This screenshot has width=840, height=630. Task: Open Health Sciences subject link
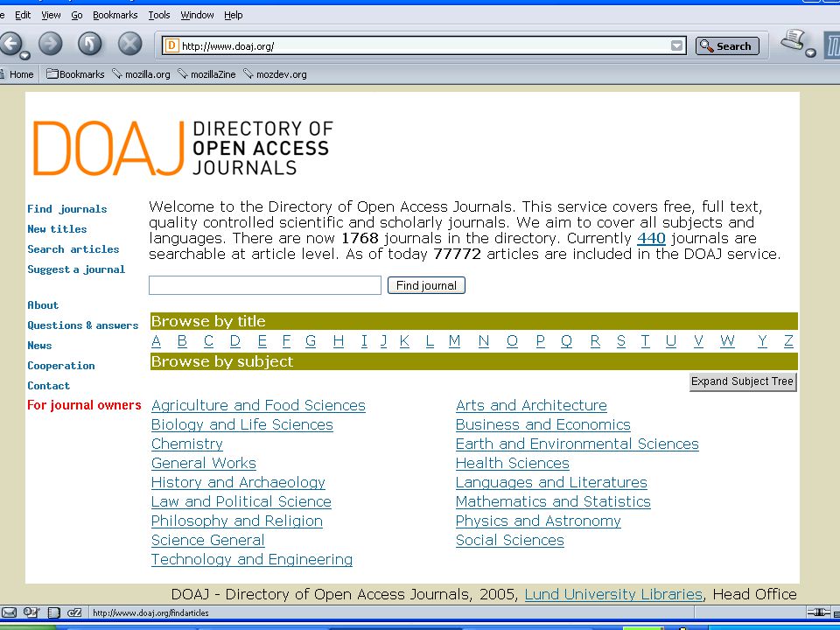512,464
